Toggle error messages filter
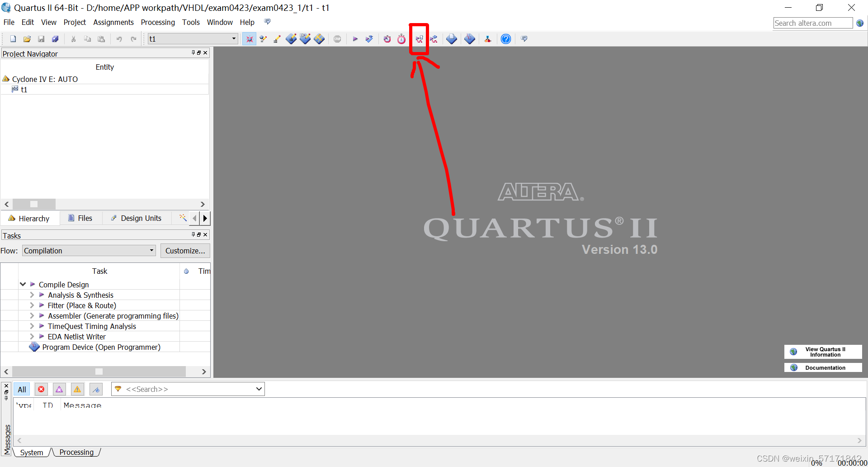Viewport: 868px width, 467px height. 41,389
